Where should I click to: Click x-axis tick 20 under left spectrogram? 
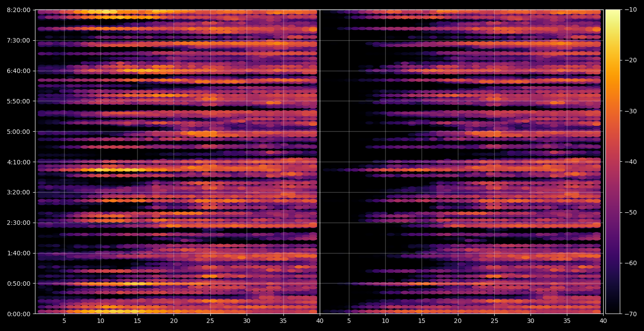click(174, 321)
